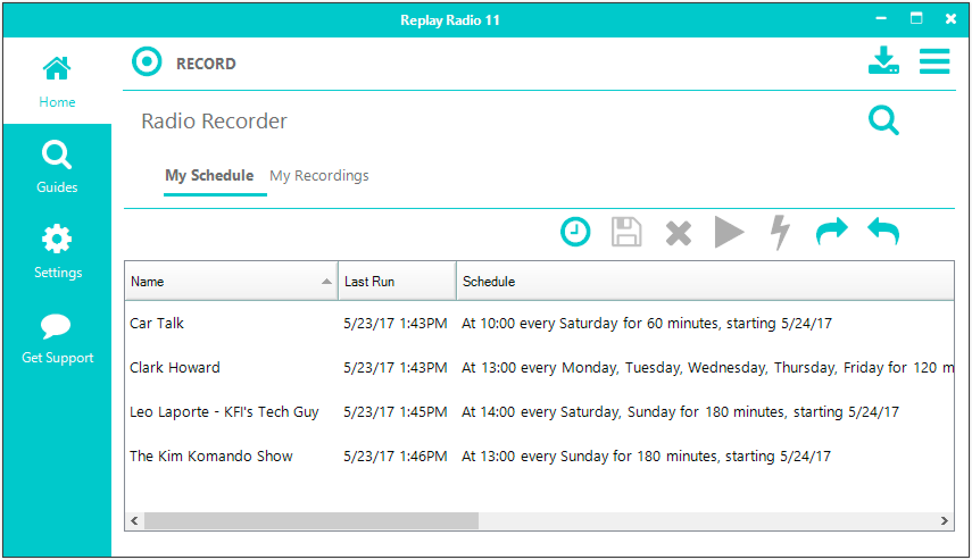The height and width of the screenshot is (560, 972).
Task: Open Get Support in the sidebar
Action: (x=57, y=336)
